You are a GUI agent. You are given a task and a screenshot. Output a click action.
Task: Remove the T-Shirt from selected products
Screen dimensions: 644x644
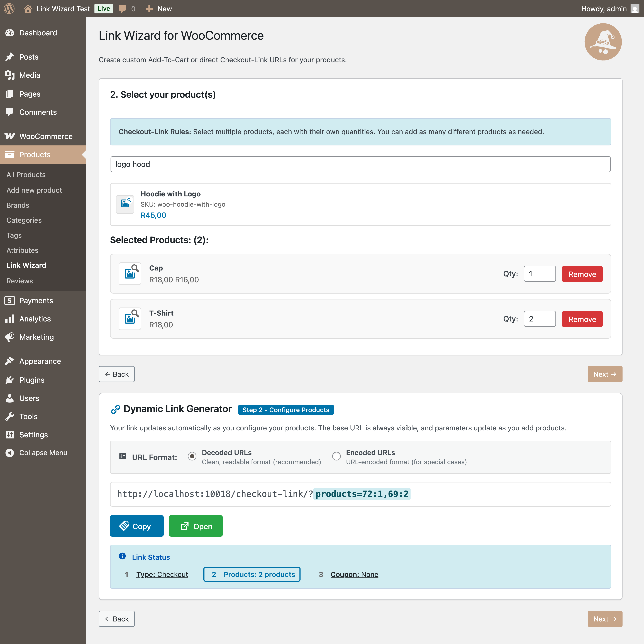(582, 319)
